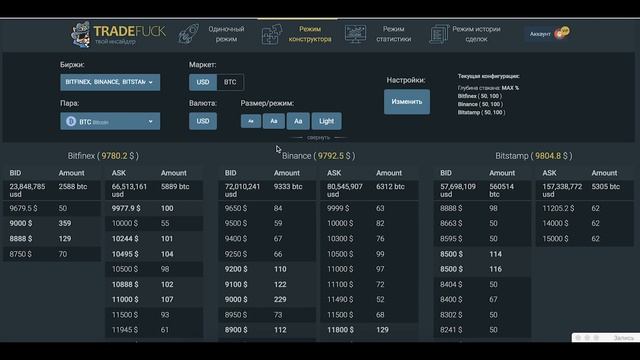Click Binance ask row 11490 $
The height and width of the screenshot is (360, 640).
coord(369,300)
